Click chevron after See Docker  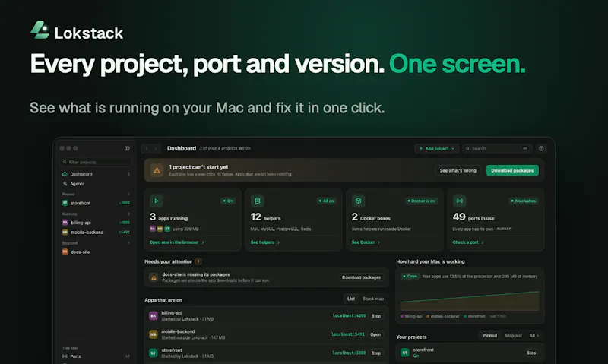[378, 242]
